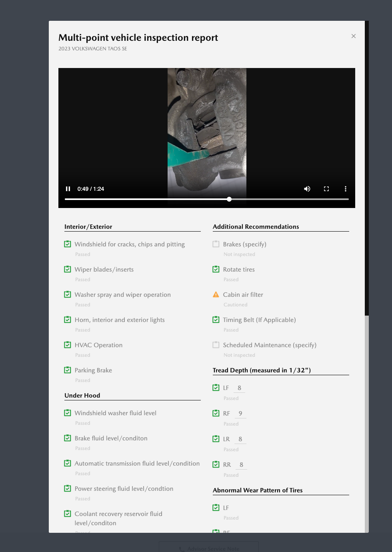Click the Timing Belt check icon
The width and height of the screenshot is (392, 552).
pyautogui.click(x=216, y=320)
